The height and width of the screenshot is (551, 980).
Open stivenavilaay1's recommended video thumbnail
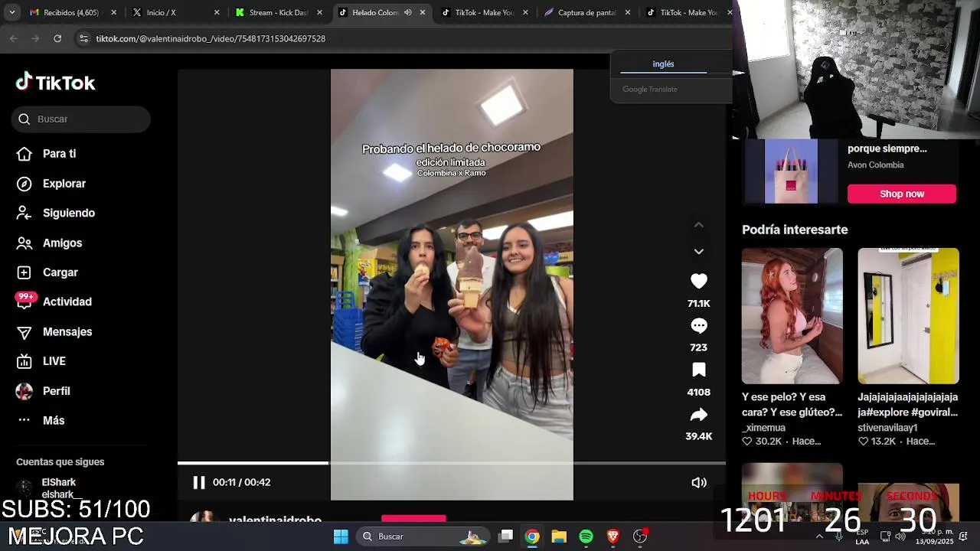point(908,315)
